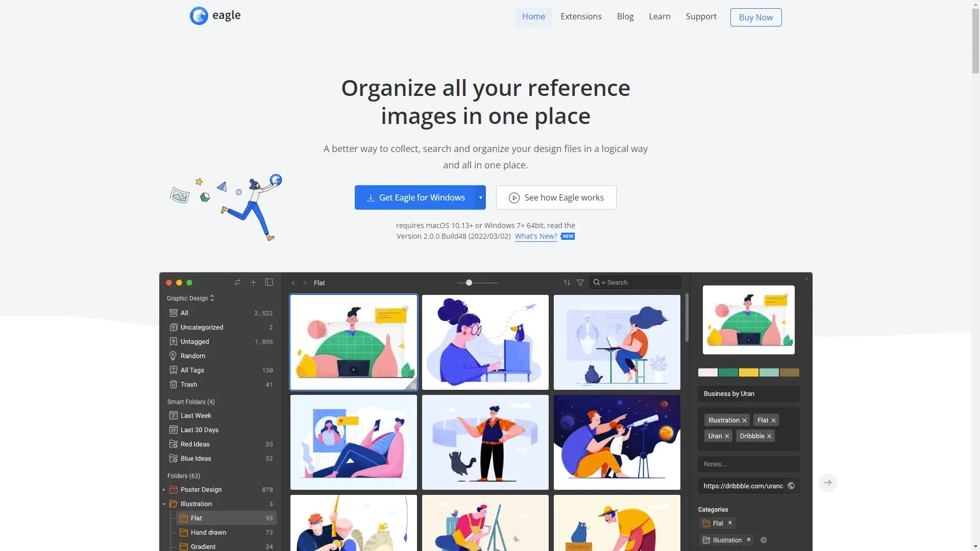Remove Illustration from Categories
Screen dimensions: 980x551
(x=749, y=540)
